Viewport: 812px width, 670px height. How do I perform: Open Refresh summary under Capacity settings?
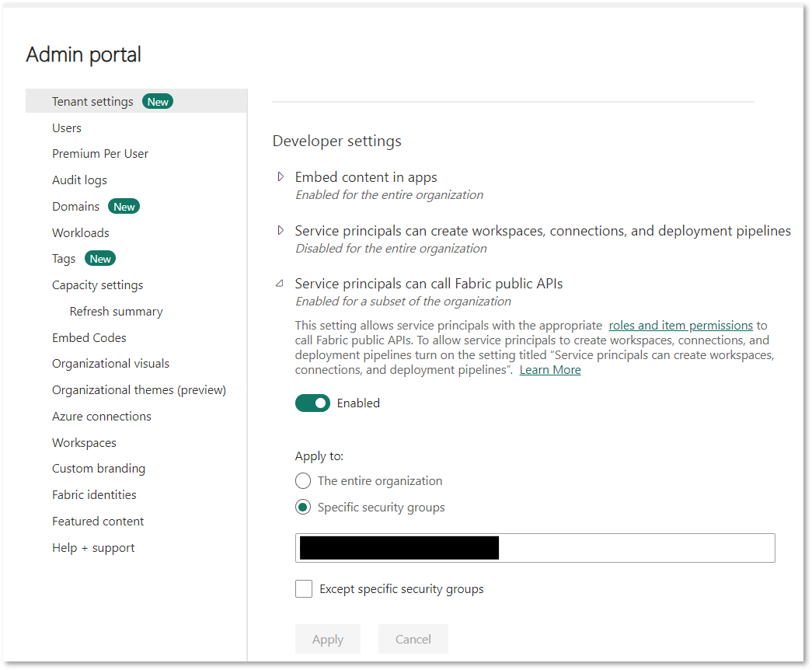pos(116,312)
